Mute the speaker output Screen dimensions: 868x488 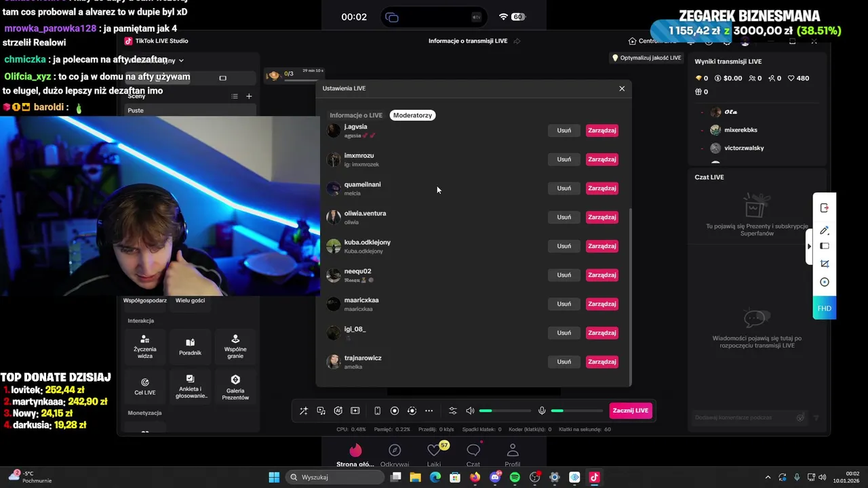pyautogui.click(x=470, y=411)
